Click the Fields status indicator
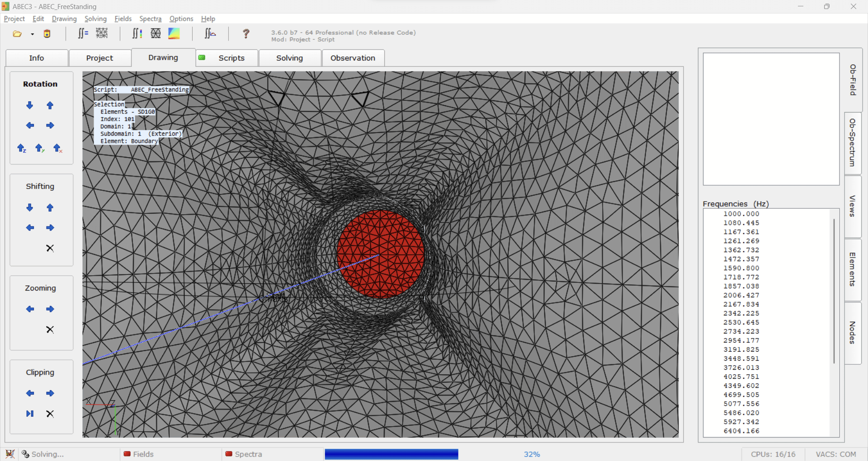The image size is (868, 461). pyautogui.click(x=138, y=454)
